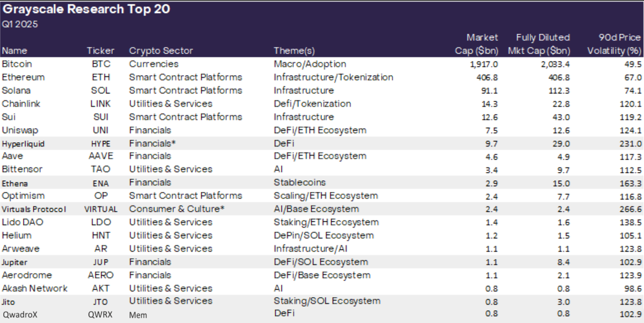644x323 pixels.
Task: Click 'Consumer & Culture*' sector cell
Action: (177, 209)
